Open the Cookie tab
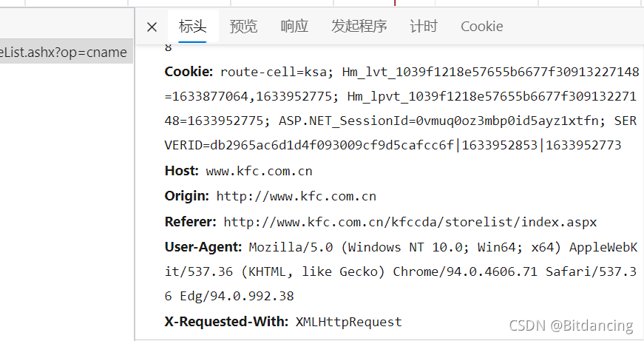The image size is (644, 341). [x=481, y=27]
